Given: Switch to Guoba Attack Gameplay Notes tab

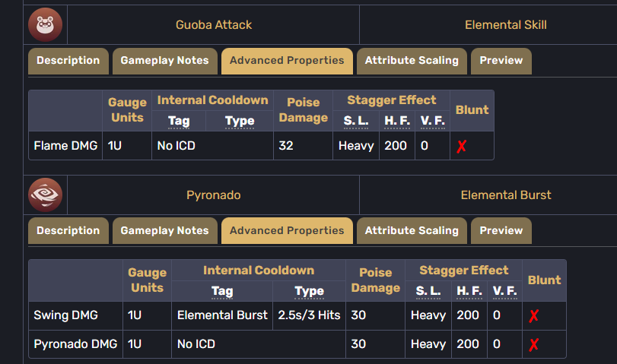Looking at the screenshot, I should pyautogui.click(x=164, y=61).
